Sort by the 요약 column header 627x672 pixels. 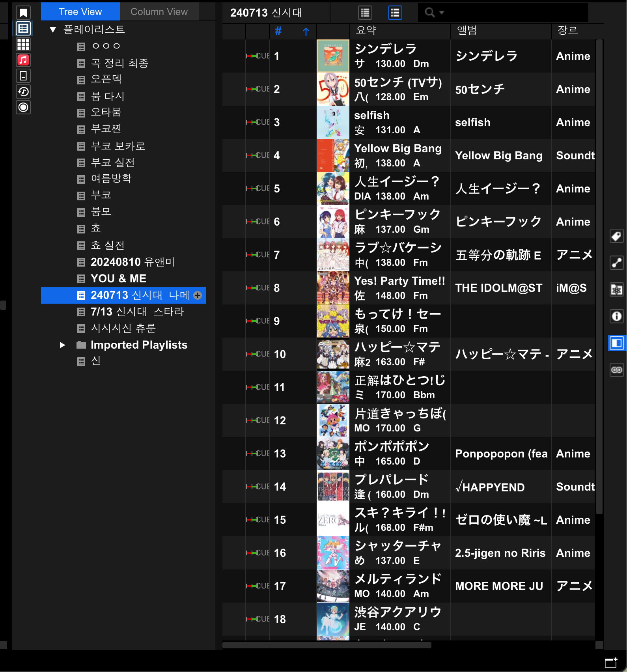tap(366, 30)
